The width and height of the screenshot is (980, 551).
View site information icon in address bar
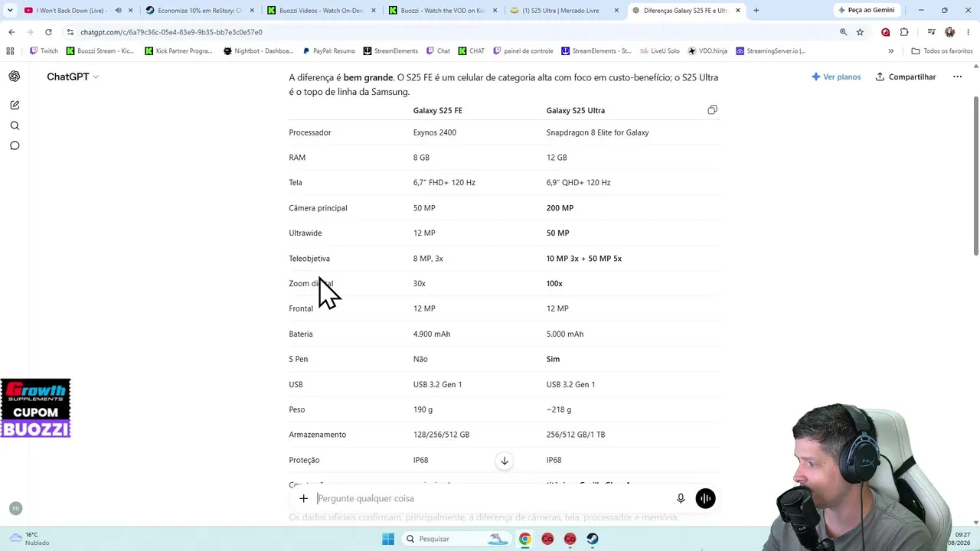point(70,32)
